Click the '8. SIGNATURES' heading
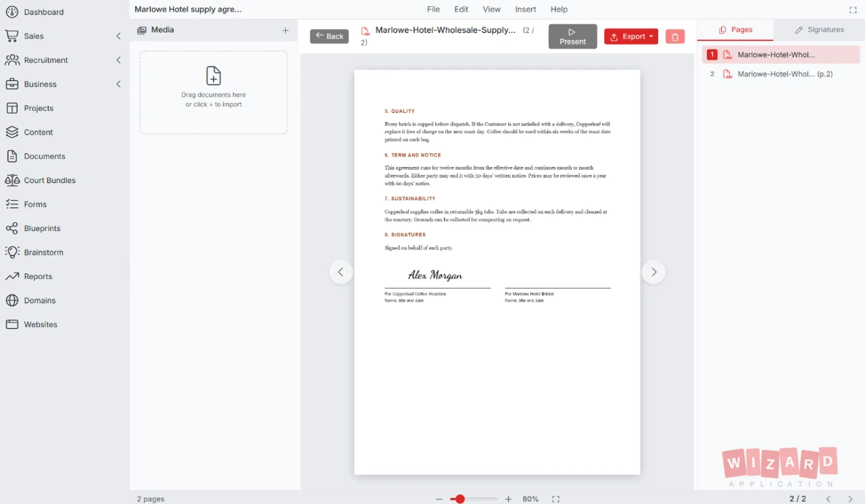The image size is (865, 504). click(405, 235)
